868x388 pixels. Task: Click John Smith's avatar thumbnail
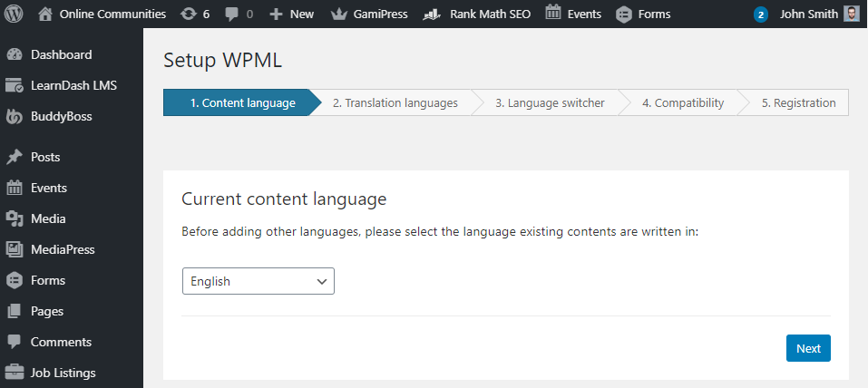point(851,14)
